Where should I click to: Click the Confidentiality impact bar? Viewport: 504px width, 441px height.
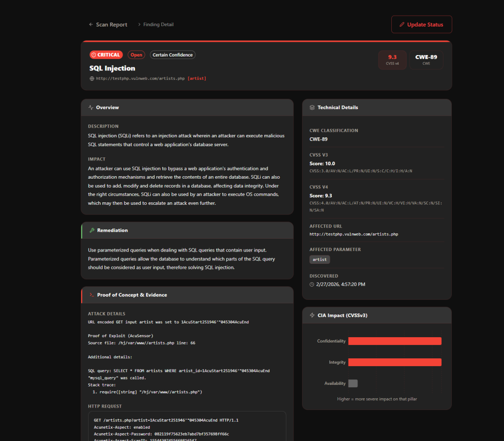pos(394,341)
